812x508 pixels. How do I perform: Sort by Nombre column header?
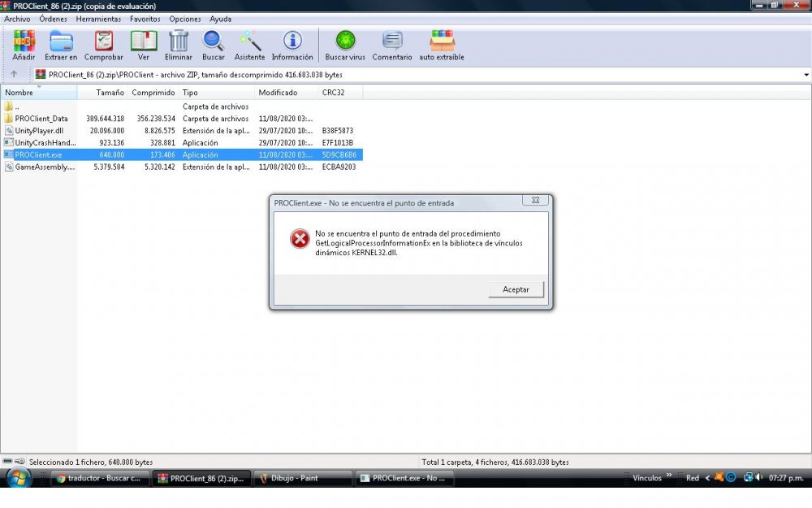(x=39, y=93)
